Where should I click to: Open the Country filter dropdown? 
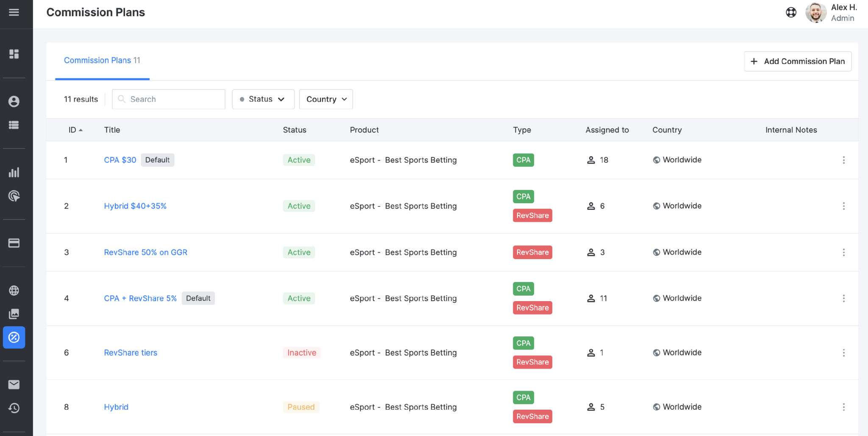(325, 99)
